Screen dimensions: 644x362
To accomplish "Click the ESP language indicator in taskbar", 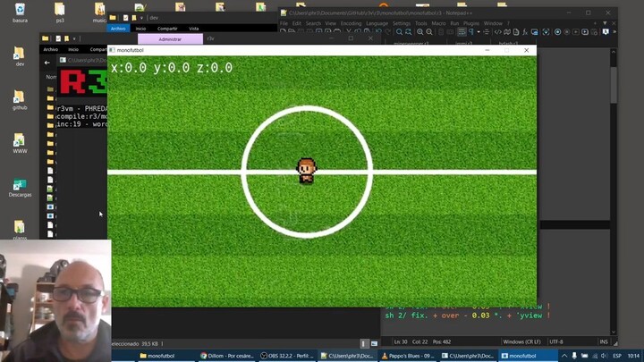I will [x=617, y=356].
